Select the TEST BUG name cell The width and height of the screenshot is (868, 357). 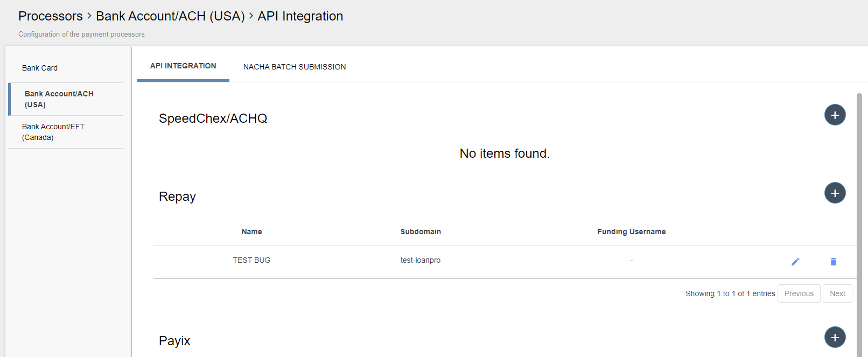click(x=251, y=260)
